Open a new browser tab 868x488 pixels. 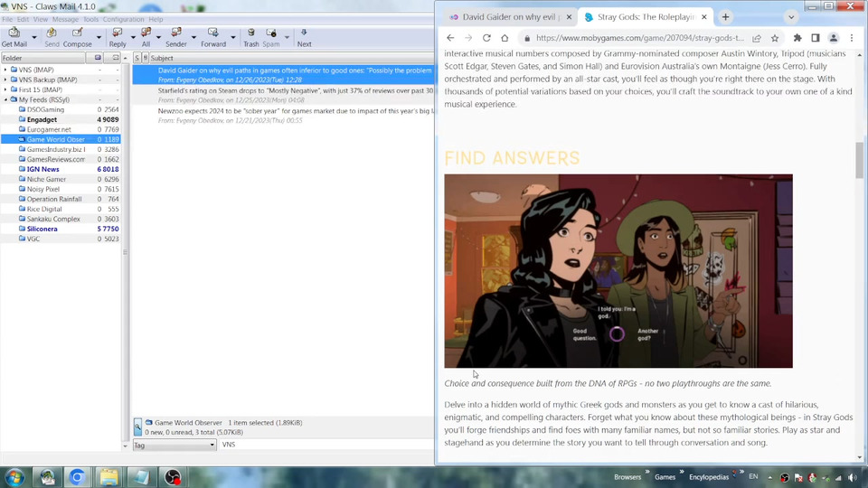pos(725,17)
